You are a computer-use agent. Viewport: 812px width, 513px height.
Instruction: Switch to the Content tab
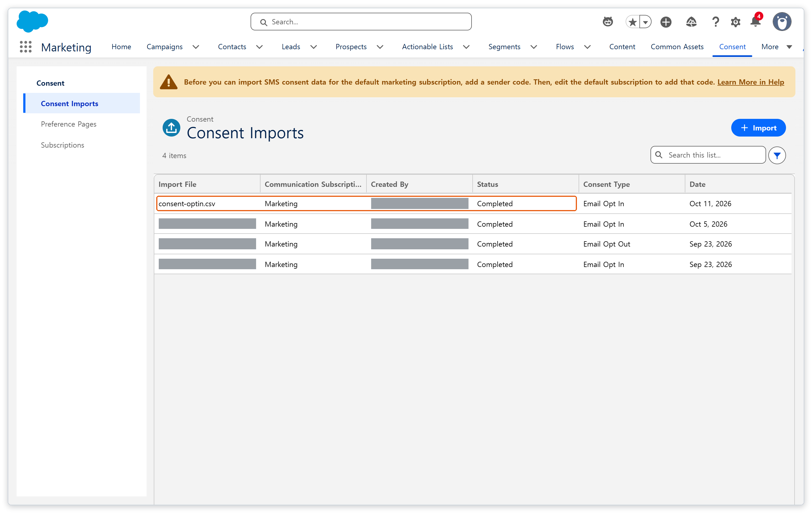coord(622,47)
